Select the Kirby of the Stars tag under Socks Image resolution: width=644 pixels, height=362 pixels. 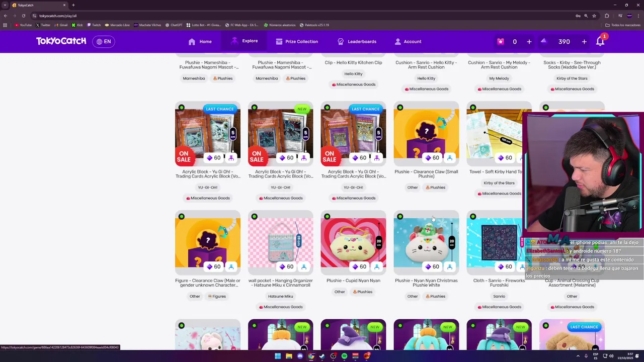[572, 78]
